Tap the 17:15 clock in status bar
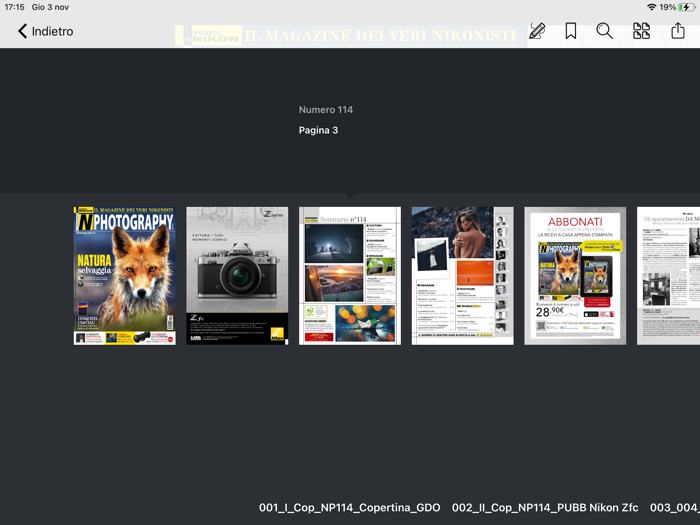Viewport: 700px width, 525px height. coord(14,7)
